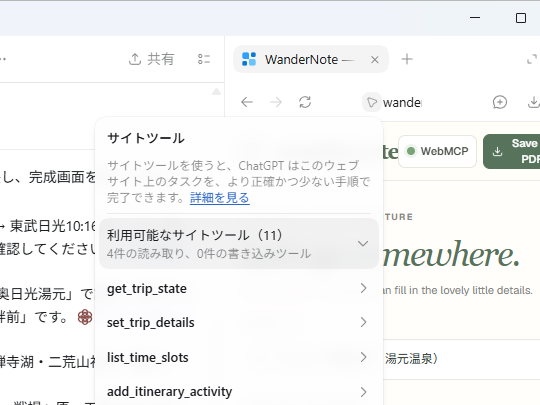Click the expand panel icon
The height and width of the screenshot is (405, 540).
532,59
